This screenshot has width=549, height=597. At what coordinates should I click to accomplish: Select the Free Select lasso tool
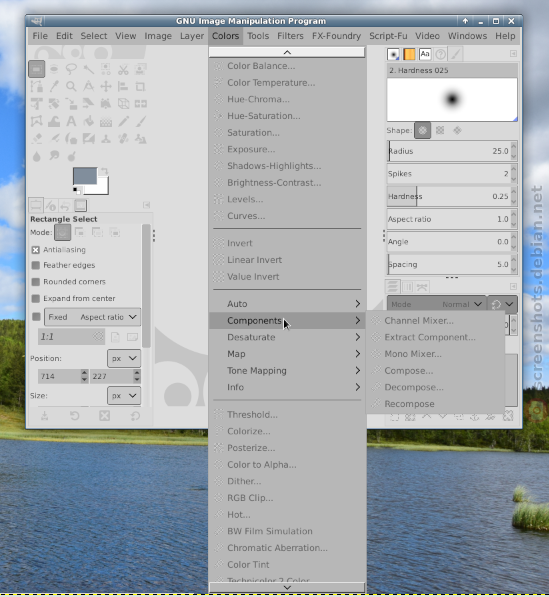(x=71, y=69)
